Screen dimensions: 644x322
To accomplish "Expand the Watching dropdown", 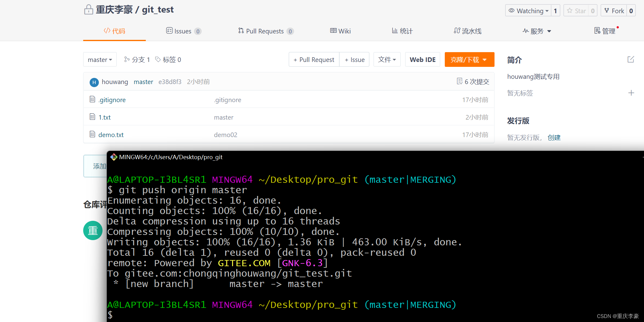I will click(x=528, y=11).
